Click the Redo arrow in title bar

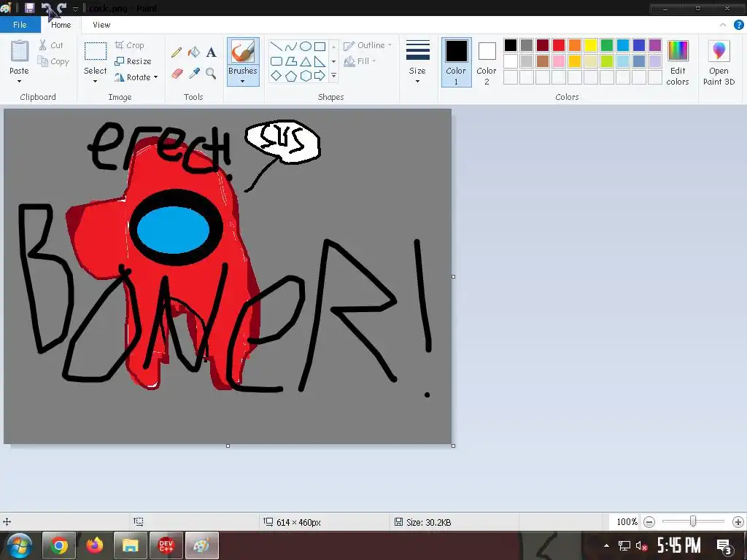pos(61,7)
